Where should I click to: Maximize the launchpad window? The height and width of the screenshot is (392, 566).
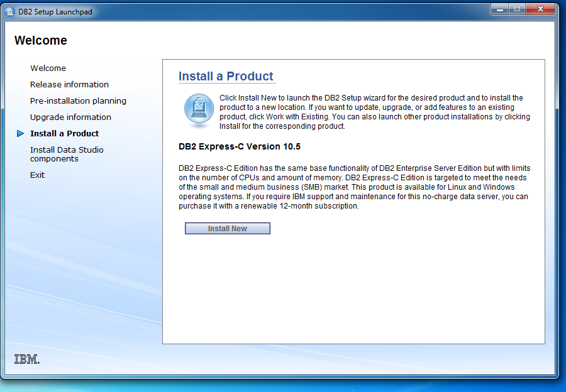point(518,9)
